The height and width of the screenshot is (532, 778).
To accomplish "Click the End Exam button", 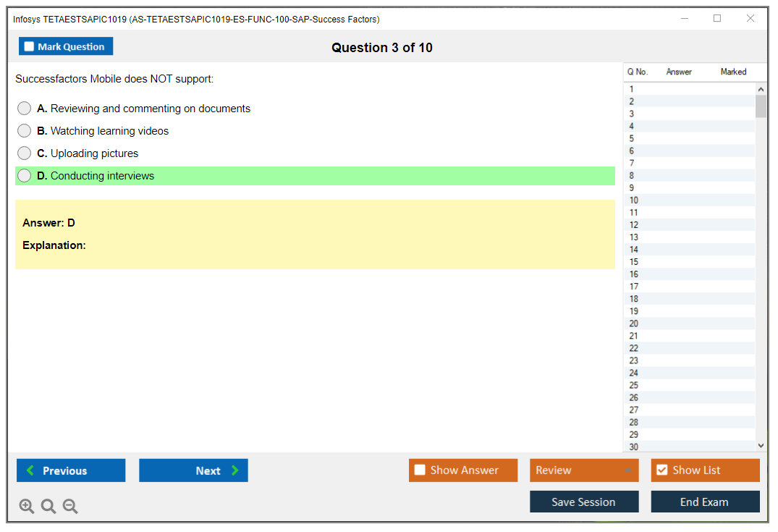I will pyautogui.click(x=705, y=502).
